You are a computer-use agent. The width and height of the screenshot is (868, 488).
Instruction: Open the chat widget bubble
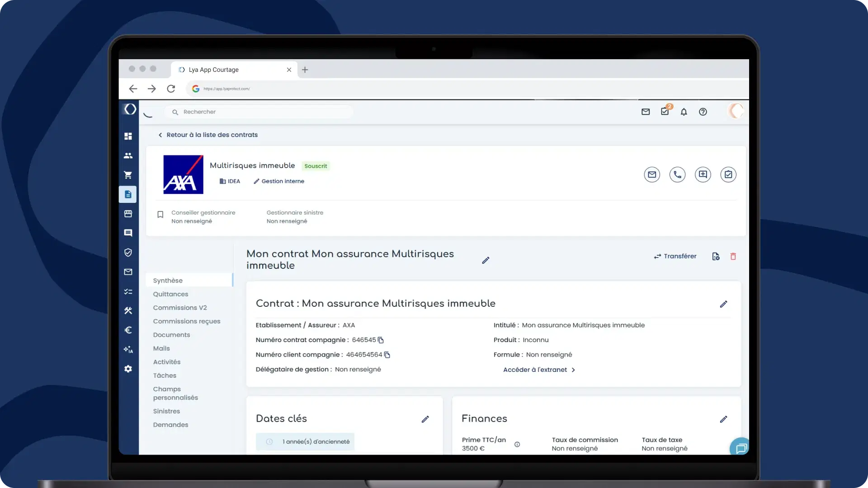pyautogui.click(x=740, y=447)
